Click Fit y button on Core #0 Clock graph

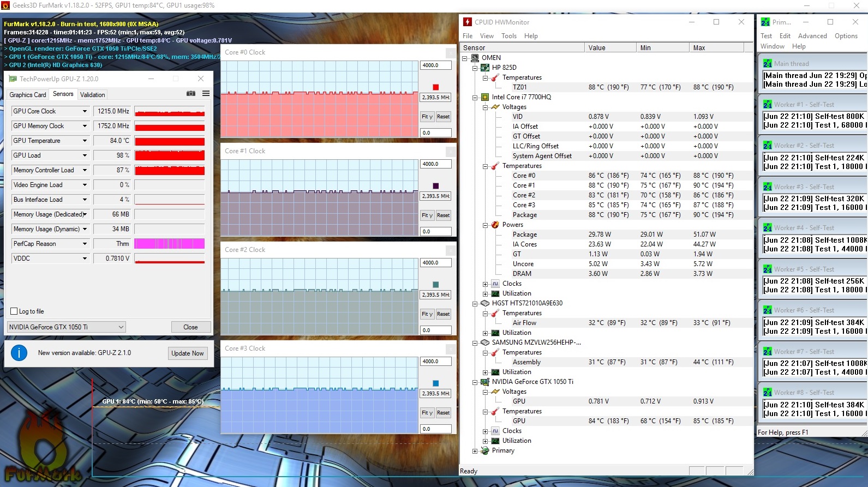[x=427, y=117]
